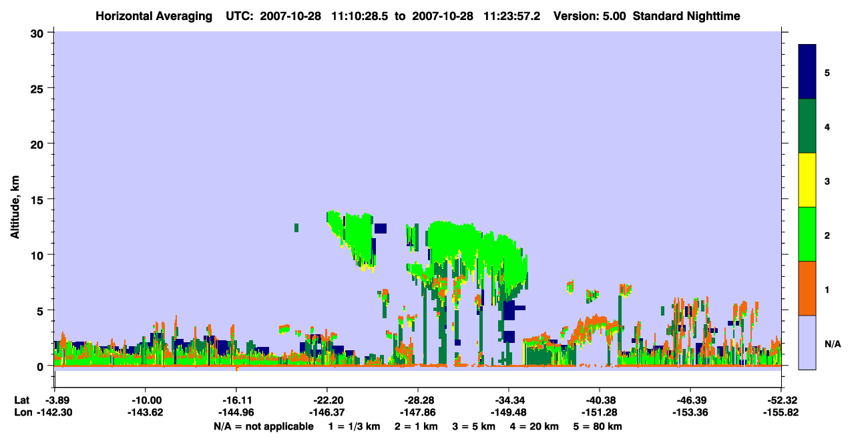
Task: Click the '4 = 20 km' legend entry
Action: (x=534, y=426)
